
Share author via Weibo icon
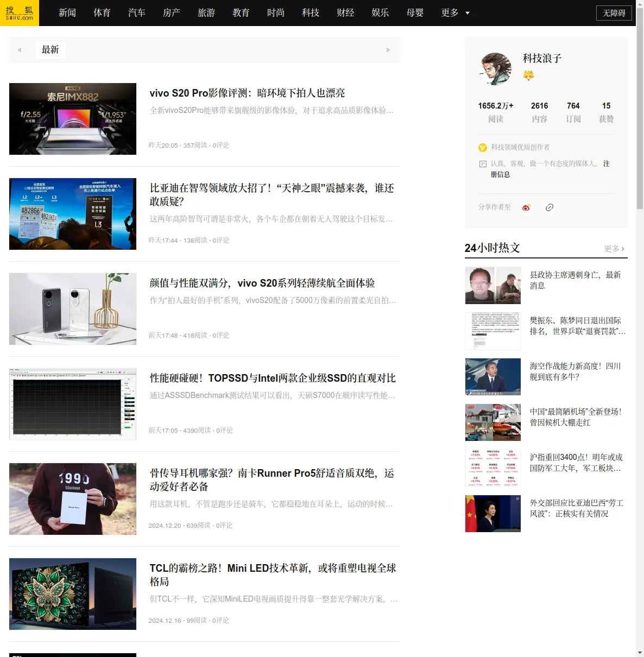[526, 207]
